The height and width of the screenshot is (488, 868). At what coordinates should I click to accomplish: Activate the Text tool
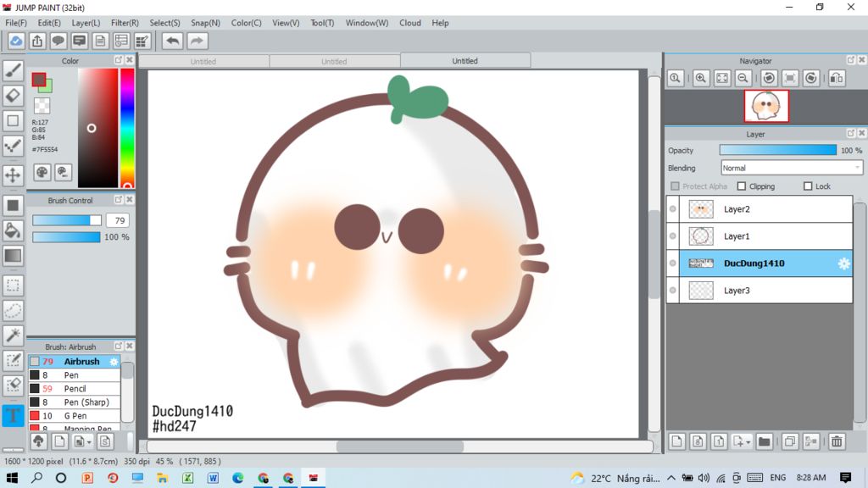[x=13, y=415]
